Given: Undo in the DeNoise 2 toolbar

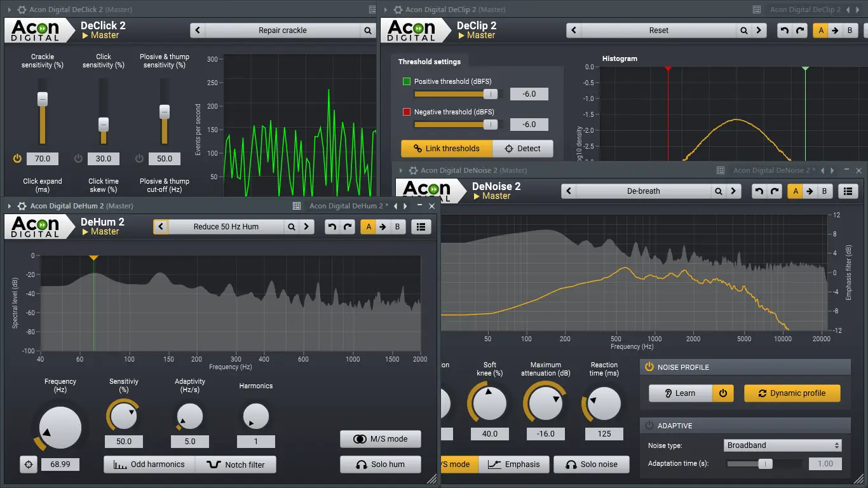Looking at the screenshot, I should point(759,191).
